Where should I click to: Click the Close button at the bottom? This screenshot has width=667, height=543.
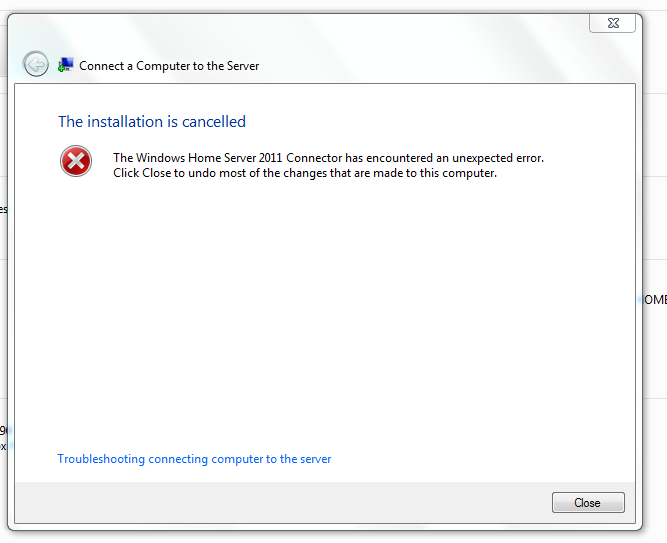pyautogui.click(x=588, y=503)
